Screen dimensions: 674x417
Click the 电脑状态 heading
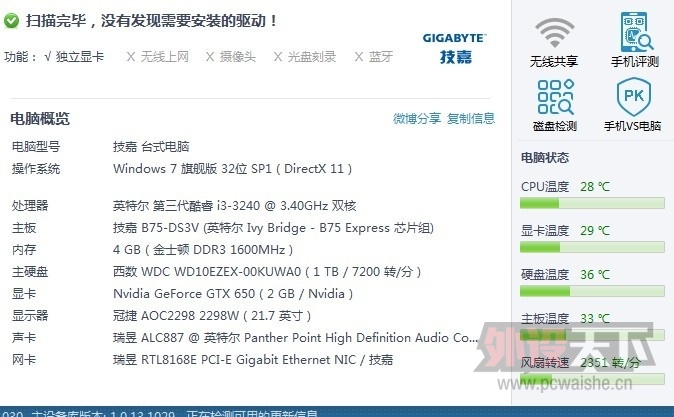coord(545,158)
